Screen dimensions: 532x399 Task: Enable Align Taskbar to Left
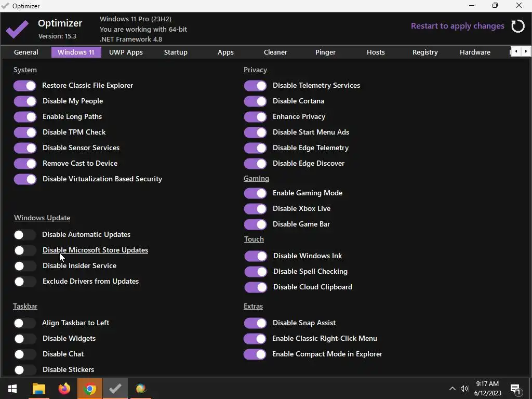[x=25, y=323]
